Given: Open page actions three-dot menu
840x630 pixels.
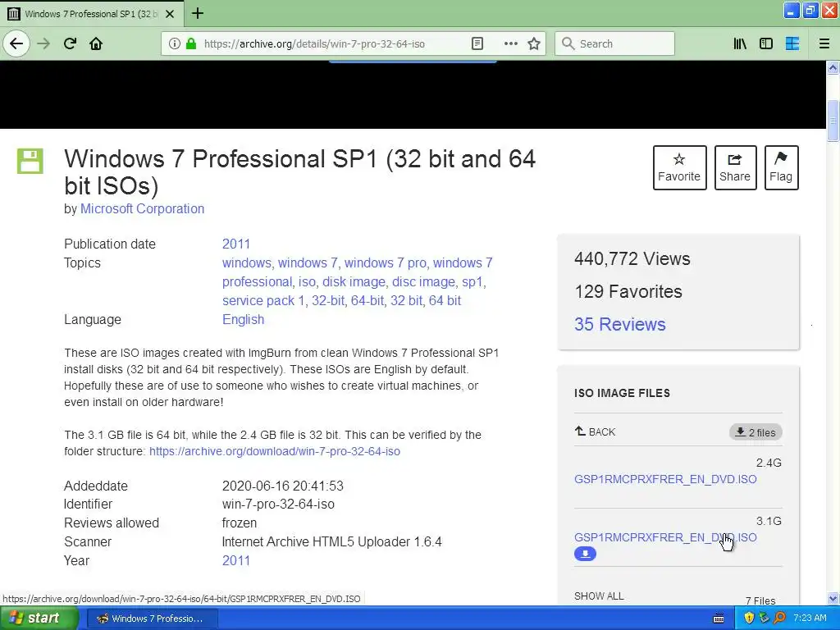Looking at the screenshot, I should tap(510, 43).
